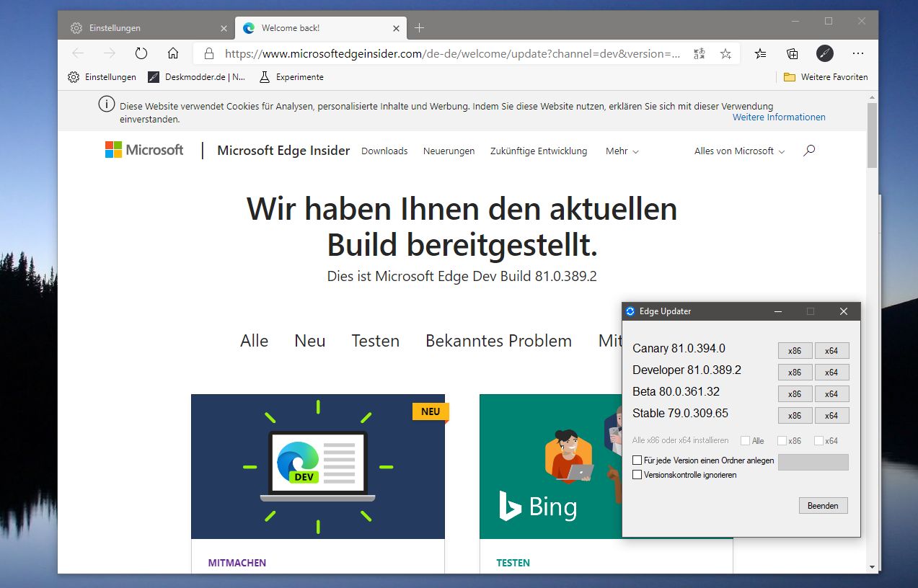The width and height of the screenshot is (918, 588).
Task: Open the Deskmodder.de bookmark
Action: point(197,77)
